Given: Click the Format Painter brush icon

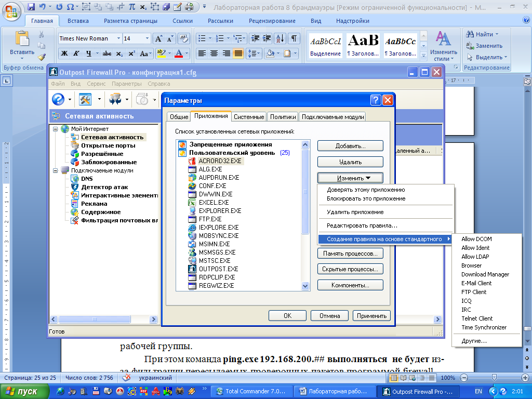Looking at the screenshot, I should tap(42, 57).
